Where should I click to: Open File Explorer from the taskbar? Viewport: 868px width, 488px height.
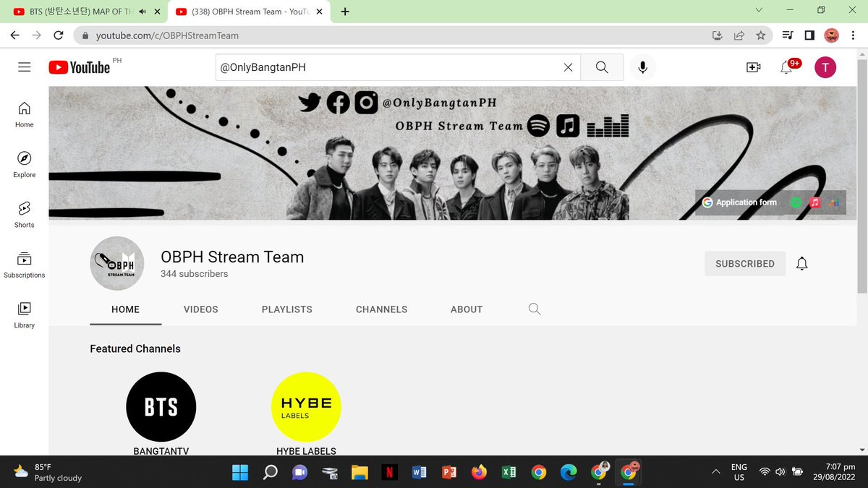[x=359, y=472]
